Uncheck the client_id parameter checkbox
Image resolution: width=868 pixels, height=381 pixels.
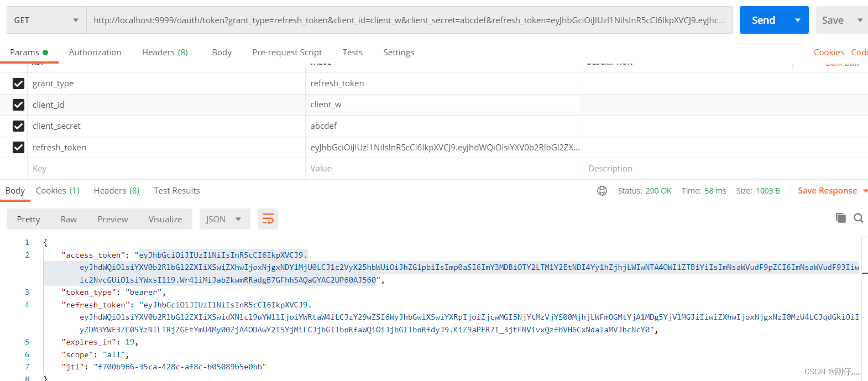[x=18, y=105]
